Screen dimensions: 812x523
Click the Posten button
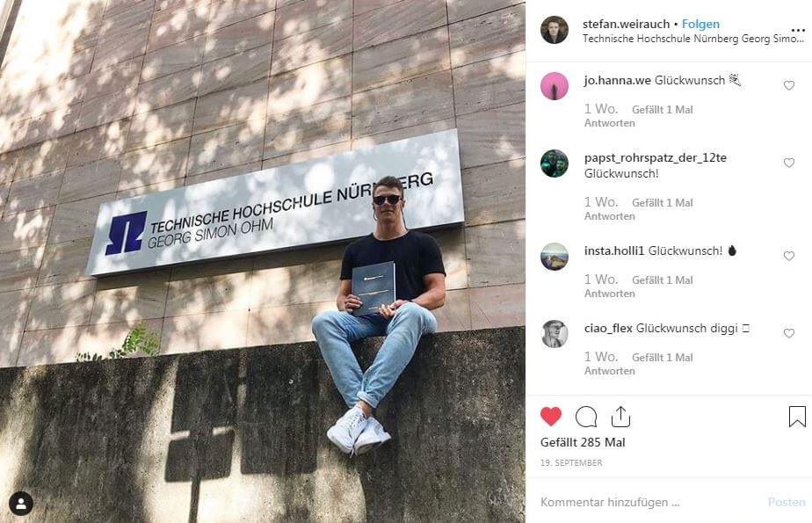tap(787, 502)
